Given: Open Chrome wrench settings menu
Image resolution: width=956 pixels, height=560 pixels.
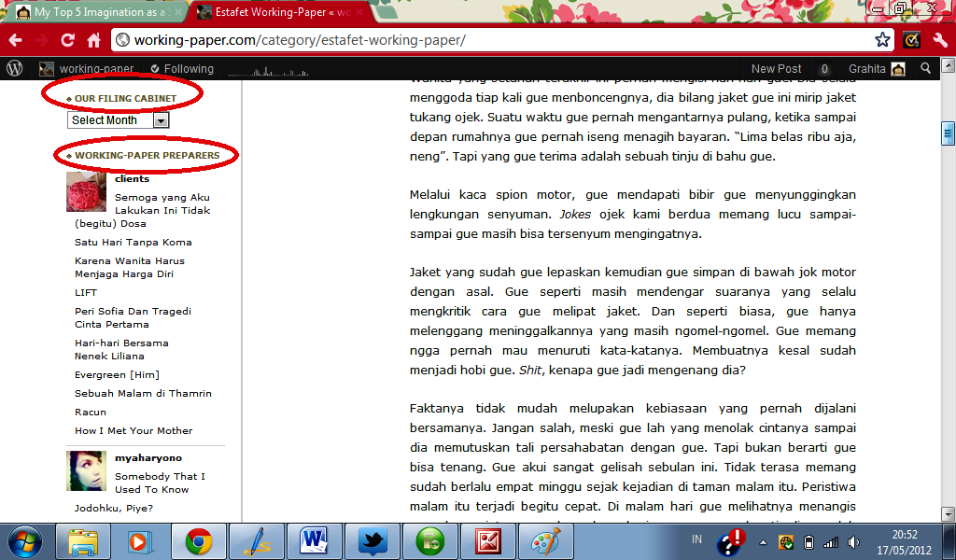Looking at the screenshot, I should (x=940, y=40).
